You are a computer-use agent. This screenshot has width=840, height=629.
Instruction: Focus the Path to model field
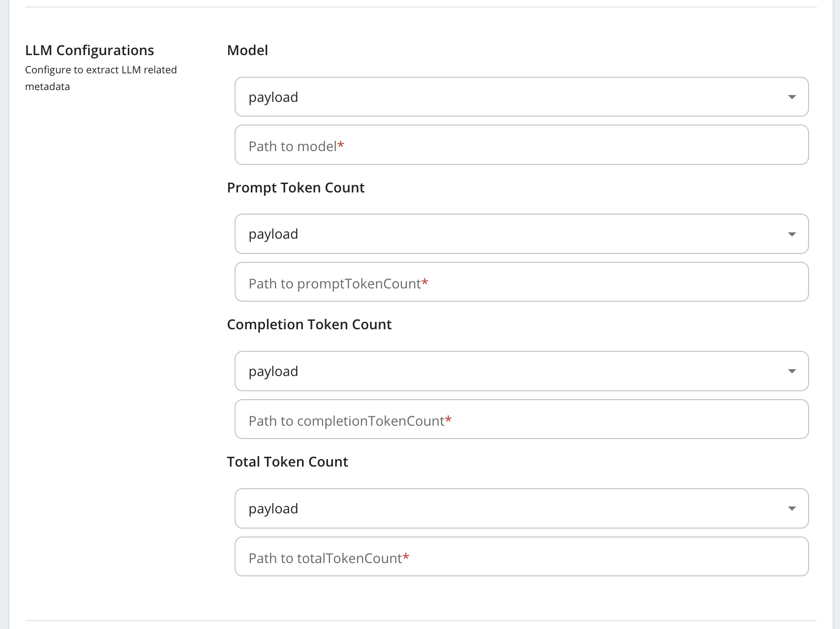point(522,145)
